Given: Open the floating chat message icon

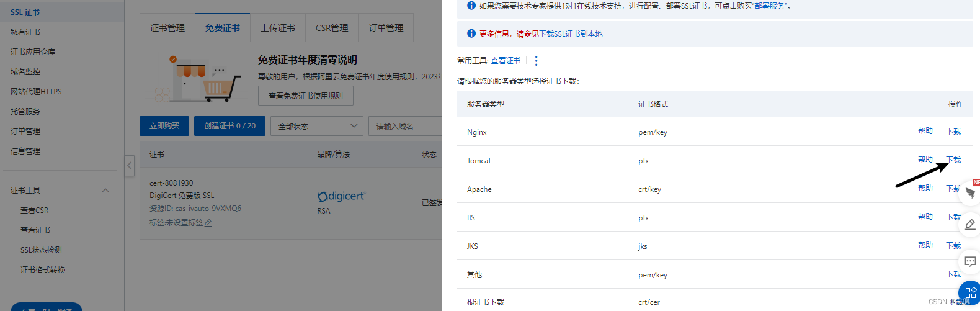Looking at the screenshot, I should tap(971, 262).
